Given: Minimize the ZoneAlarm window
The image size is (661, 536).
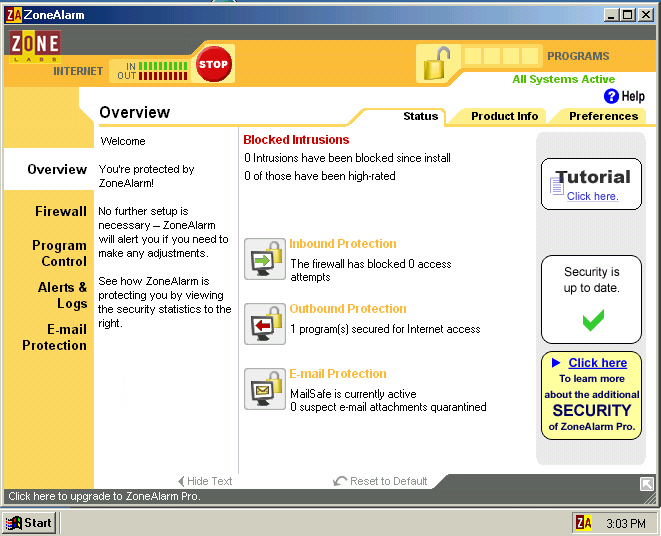Looking at the screenshot, I should [x=611, y=15].
